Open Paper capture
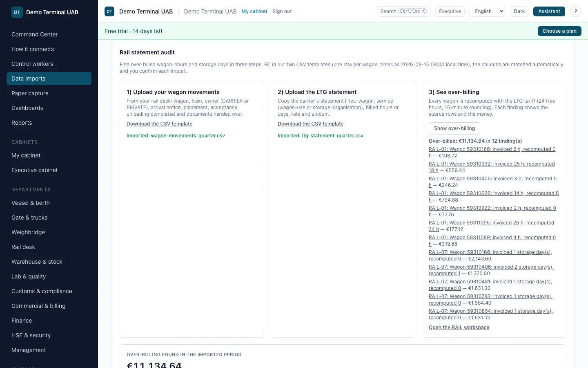Viewport: 588px width, 368px height. [49, 93]
